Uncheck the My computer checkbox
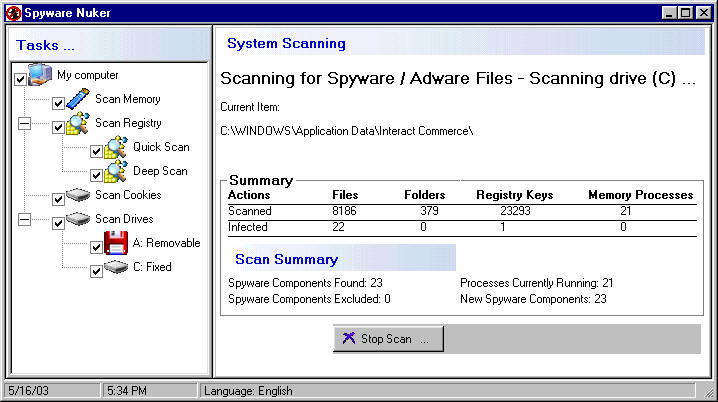Image resolution: width=718 pixels, height=402 pixels. point(20,79)
